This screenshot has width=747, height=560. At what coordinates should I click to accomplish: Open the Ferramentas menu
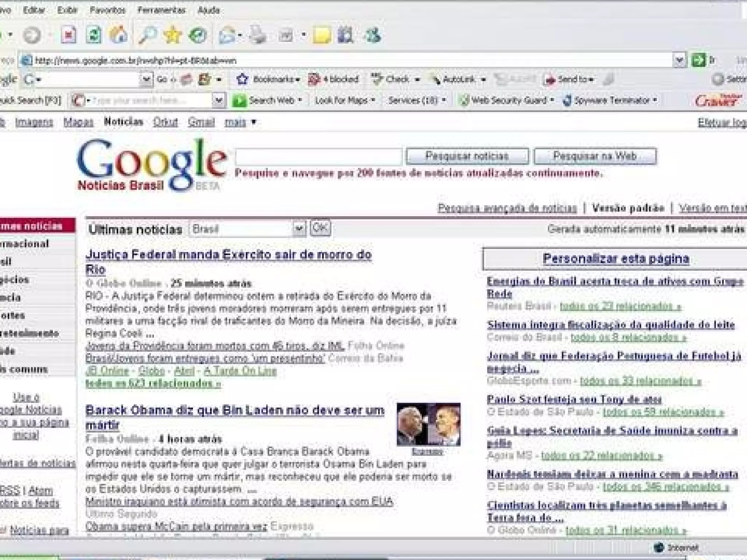click(161, 10)
